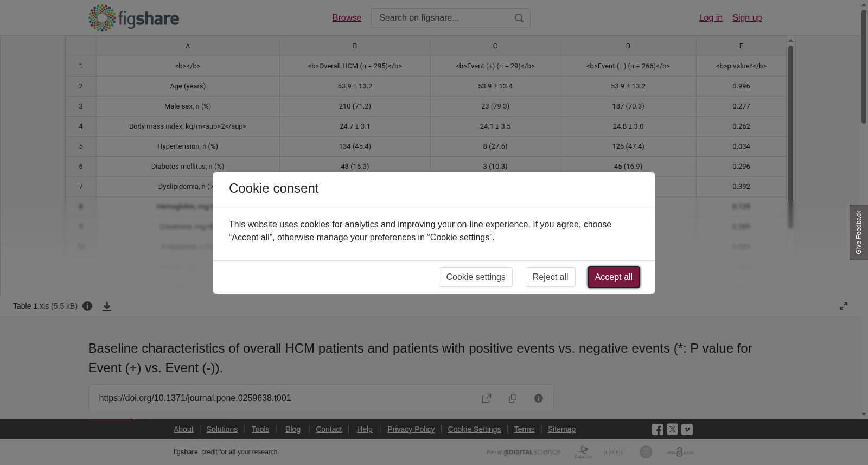Open file info icon next to Table 1.xls
Screen dimensions: 868x465
coord(87,306)
